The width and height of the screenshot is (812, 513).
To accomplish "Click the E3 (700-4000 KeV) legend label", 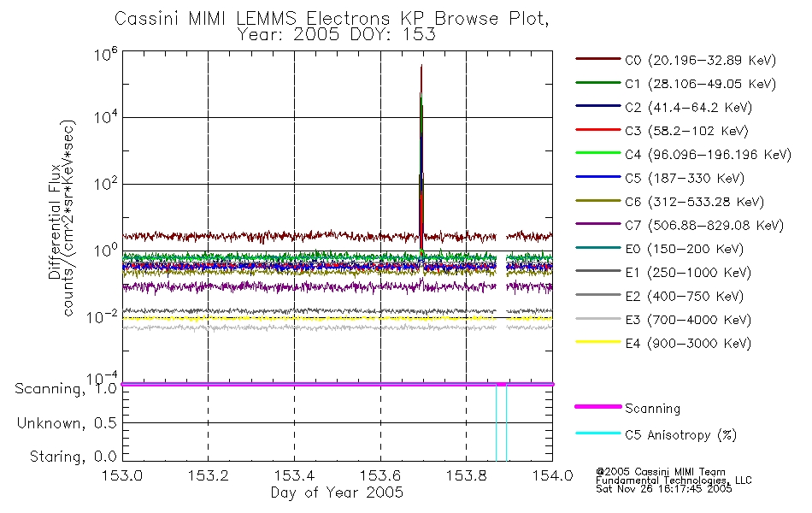I will (x=688, y=320).
